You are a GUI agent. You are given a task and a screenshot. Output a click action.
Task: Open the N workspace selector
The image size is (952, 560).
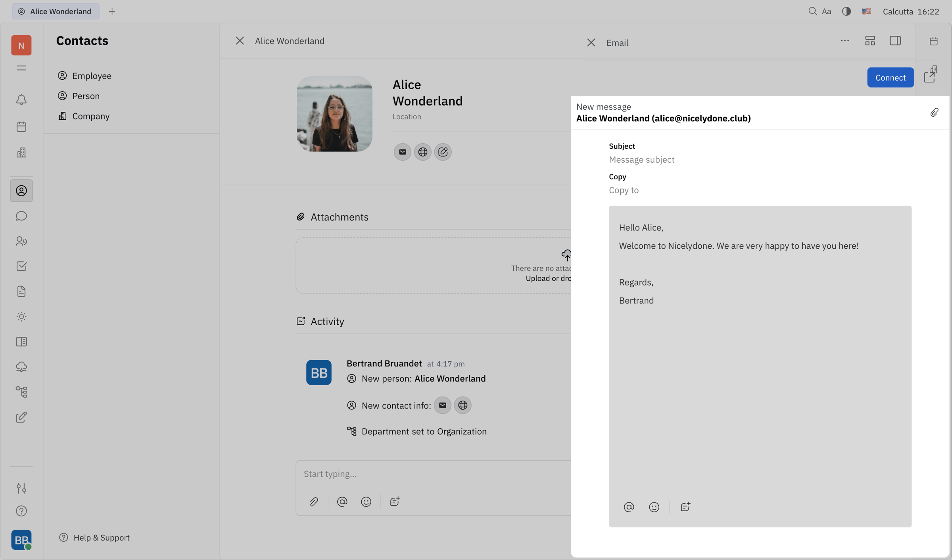click(x=21, y=45)
